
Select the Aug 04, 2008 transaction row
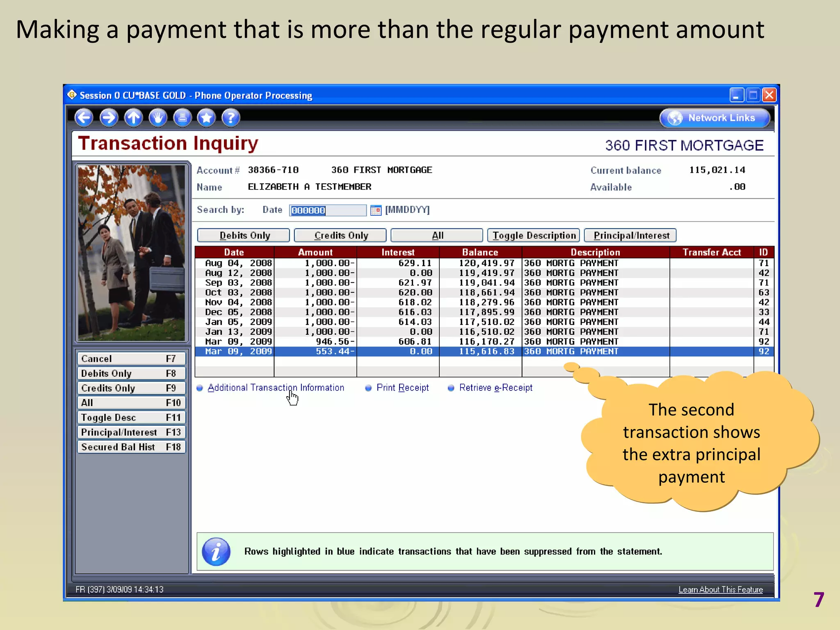coord(484,263)
